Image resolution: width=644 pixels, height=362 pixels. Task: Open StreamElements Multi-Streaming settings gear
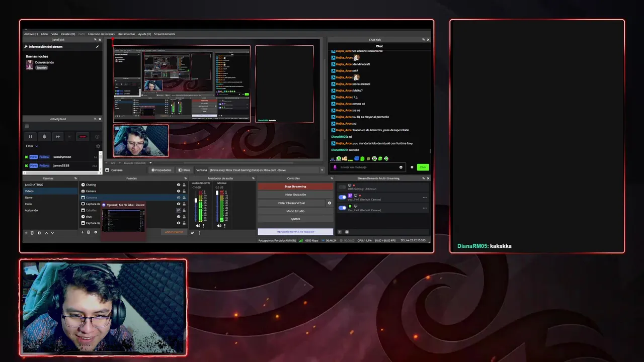pos(347,232)
